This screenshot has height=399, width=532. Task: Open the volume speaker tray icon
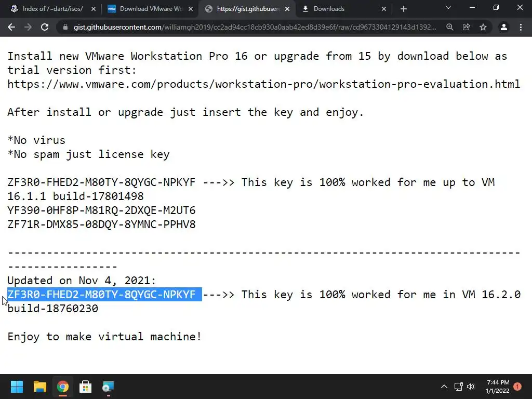point(471,387)
